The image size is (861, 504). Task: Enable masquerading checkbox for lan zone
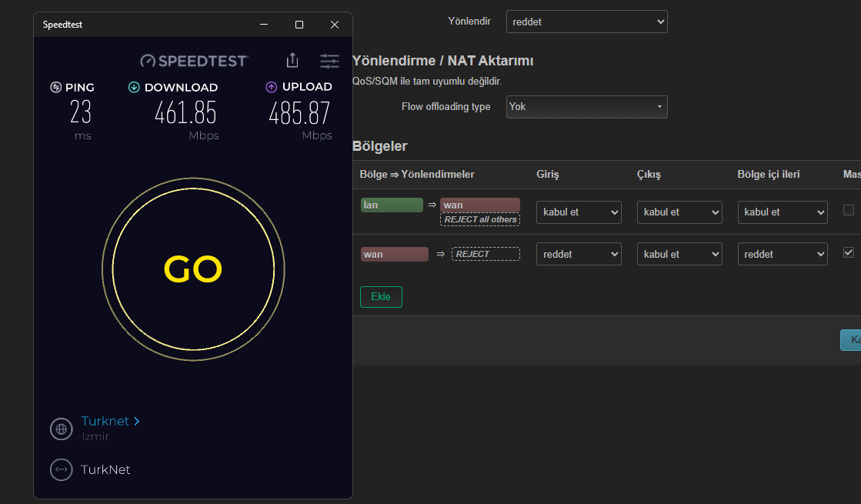click(x=849, y=210)
